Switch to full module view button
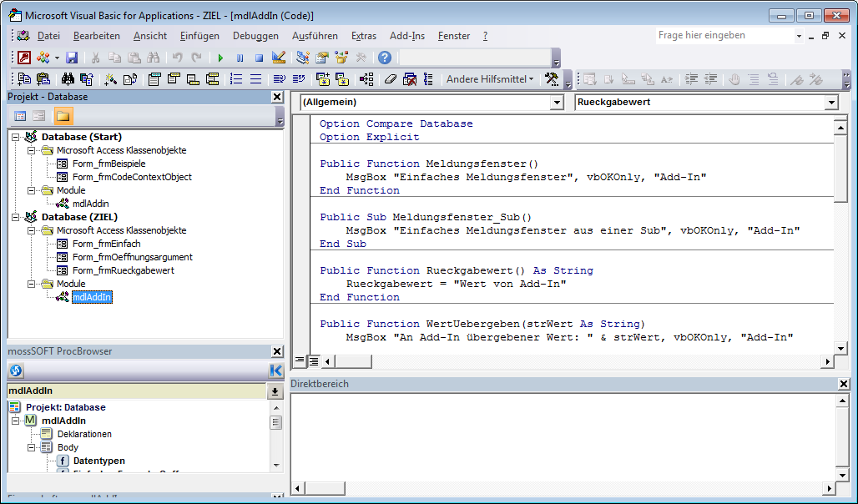The image size is (858, 504). point(314,361)
